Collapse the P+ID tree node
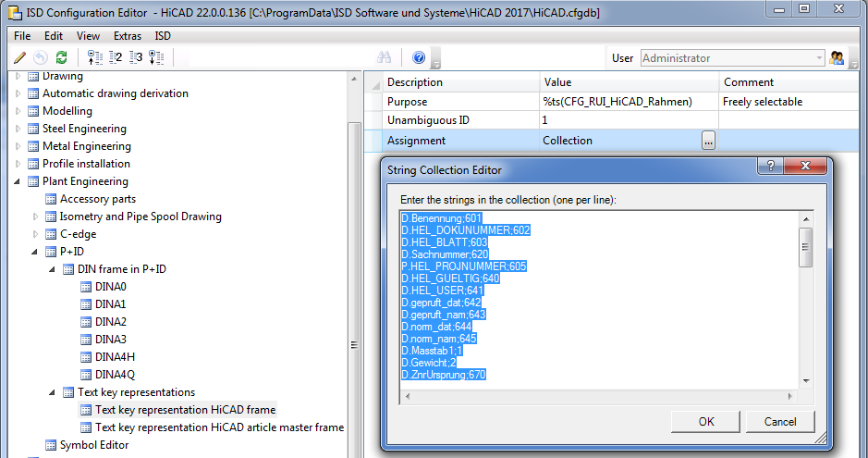 click(35, 252)
